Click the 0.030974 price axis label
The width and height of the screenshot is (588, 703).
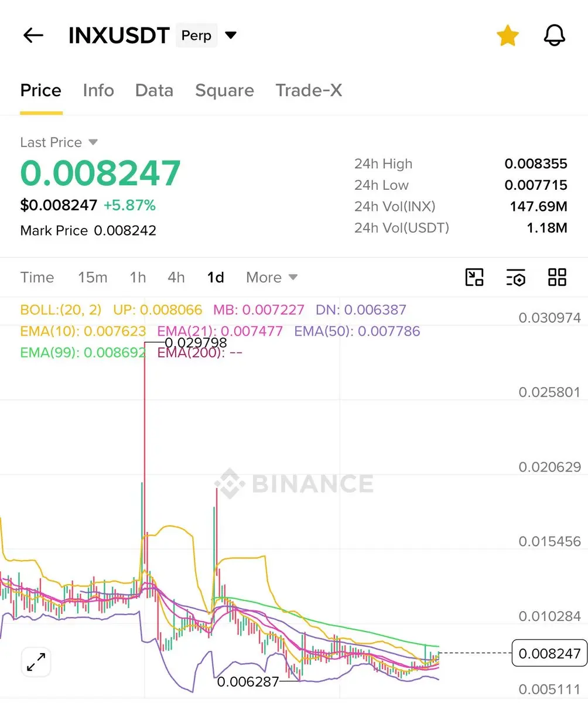coord(550,318)
